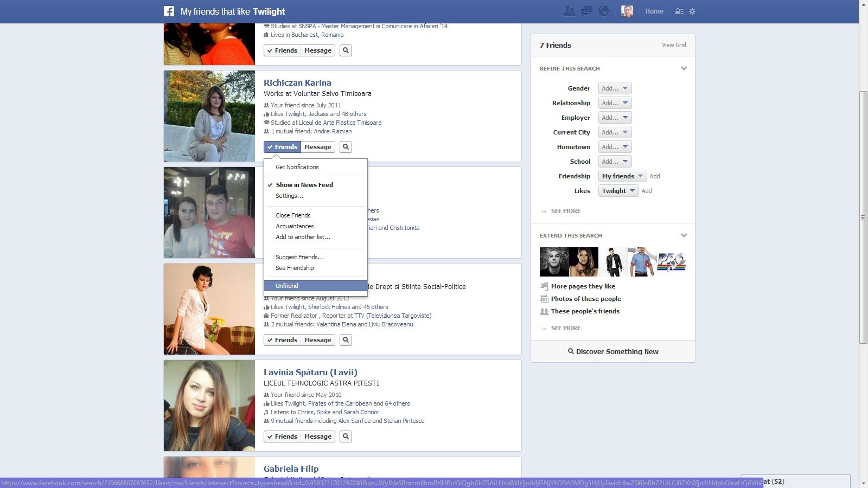Open the settings gear icon
Image resolution: width=868 pixels, height=488 pixels.
point(692,11)
